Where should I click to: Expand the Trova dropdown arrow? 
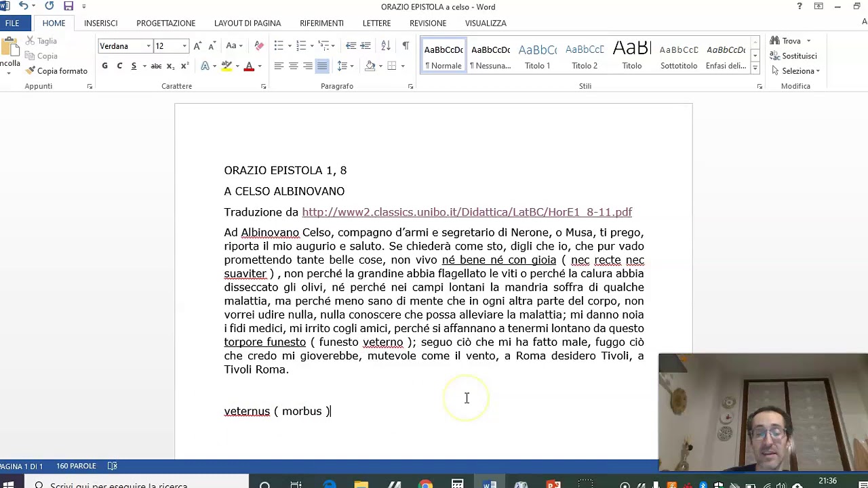pyautogui.click(x=808, y=41)
